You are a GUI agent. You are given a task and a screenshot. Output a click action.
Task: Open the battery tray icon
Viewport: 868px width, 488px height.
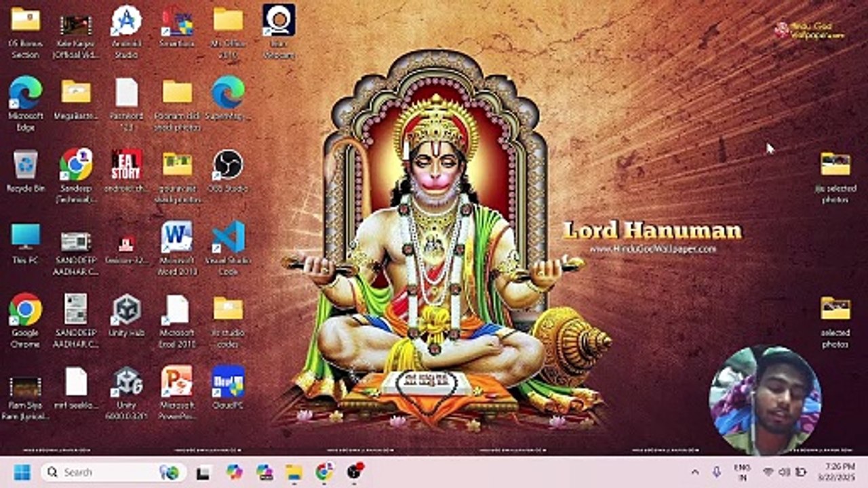tap(801, 472)
